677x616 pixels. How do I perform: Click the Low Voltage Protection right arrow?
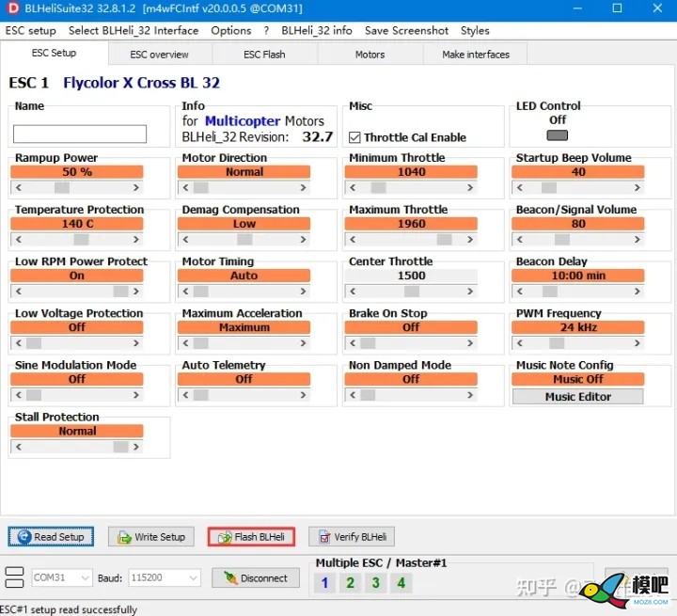coord(136,343)
